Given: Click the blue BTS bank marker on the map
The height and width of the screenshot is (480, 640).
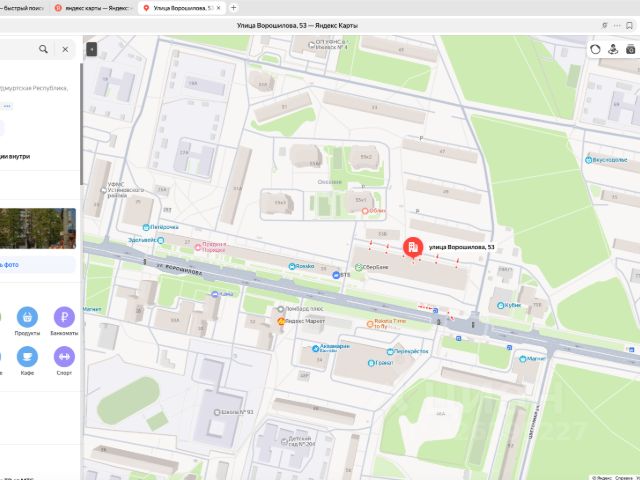Looking at the screenshot, I should [x=336, y=275].
